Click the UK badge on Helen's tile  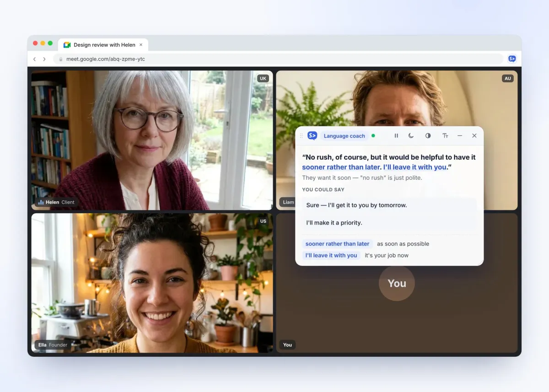point(263,79)
